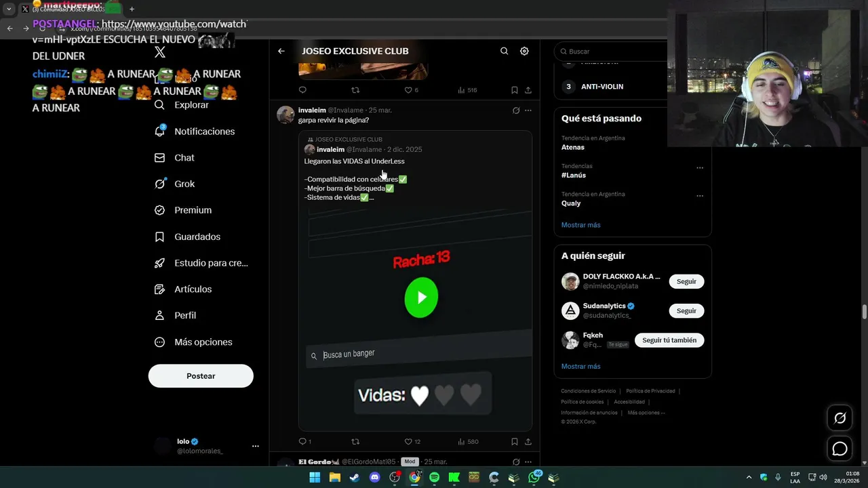
Task: Reply to the top post with 516 views
Action: [x=302, y=90]
